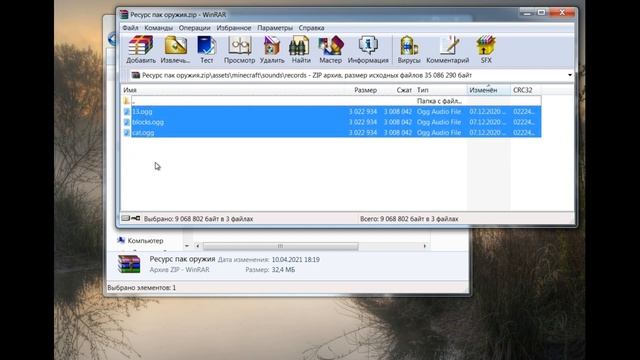Click the cat.ogg file icon
Viewport: 640px width, 360px height.
[127, 133]
